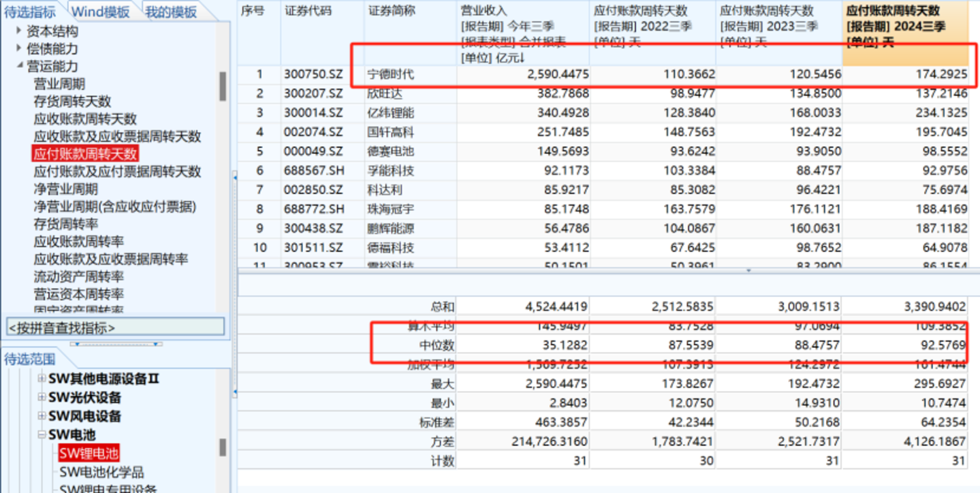Expand the SW风电设备 plus icon
980x493 pixels.
pos(42,416)
